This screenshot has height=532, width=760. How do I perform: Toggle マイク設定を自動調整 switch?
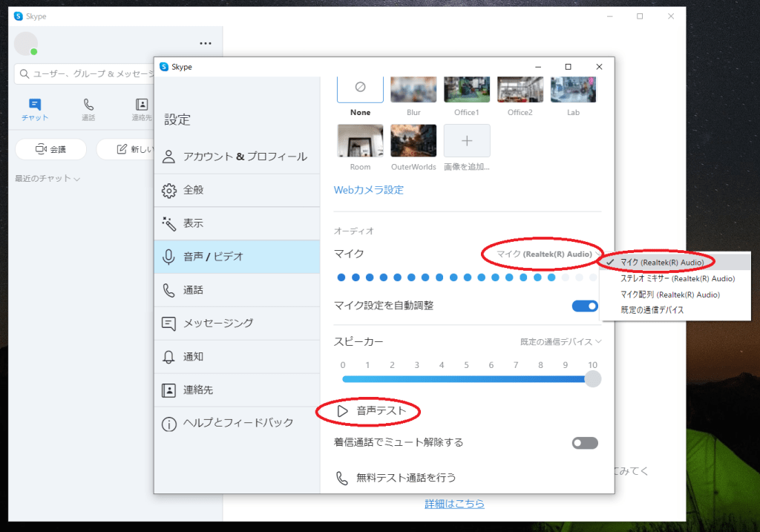coord(585,306)
